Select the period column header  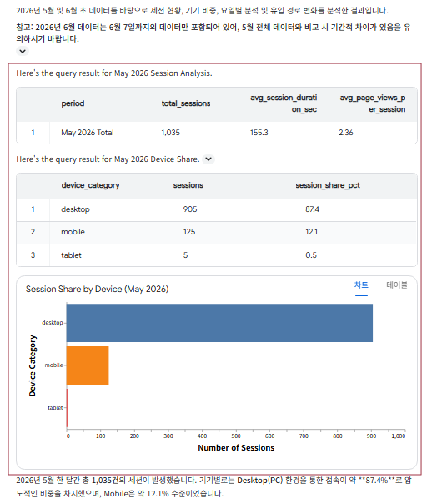[x=73, y=103]
